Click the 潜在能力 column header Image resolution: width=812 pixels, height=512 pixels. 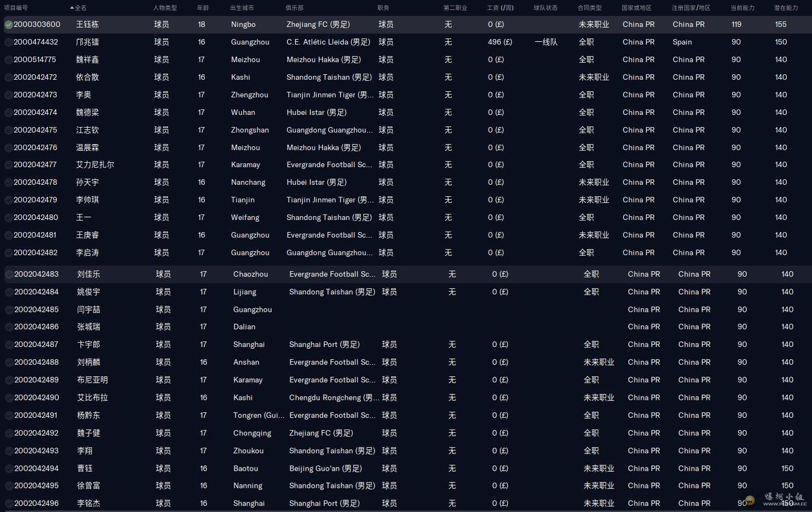(x=786, y=8)
